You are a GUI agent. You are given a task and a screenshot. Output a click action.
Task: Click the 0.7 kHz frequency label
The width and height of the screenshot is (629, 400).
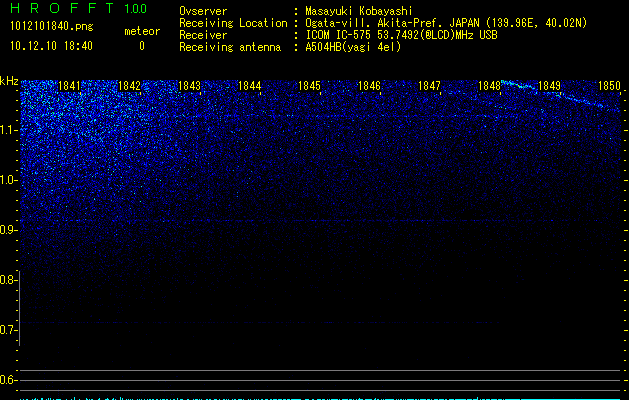[8, 330]
